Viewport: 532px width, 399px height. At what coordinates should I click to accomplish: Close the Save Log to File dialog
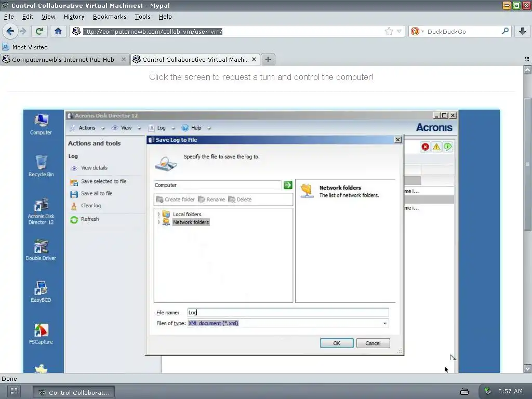click(398, 140)
